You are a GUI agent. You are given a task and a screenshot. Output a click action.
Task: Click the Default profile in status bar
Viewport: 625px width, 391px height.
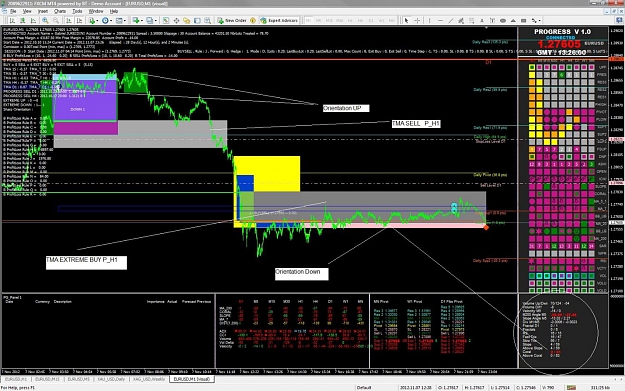364,387
